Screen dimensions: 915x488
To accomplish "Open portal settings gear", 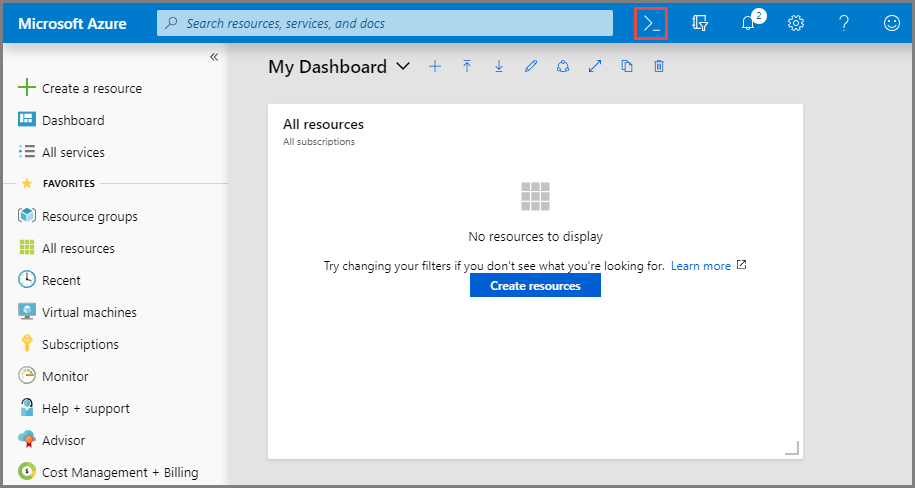I will click(796, 23).
